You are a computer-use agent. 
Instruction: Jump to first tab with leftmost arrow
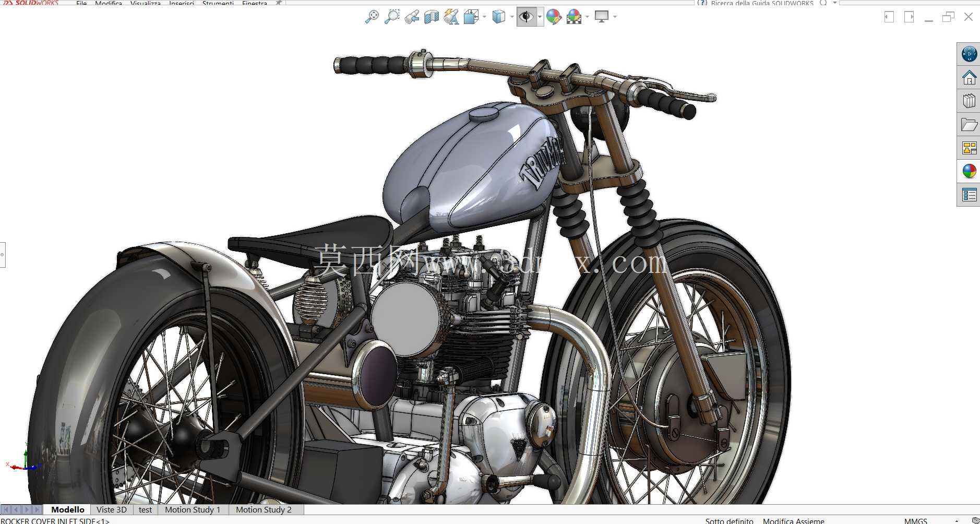[x=6, y=509]
